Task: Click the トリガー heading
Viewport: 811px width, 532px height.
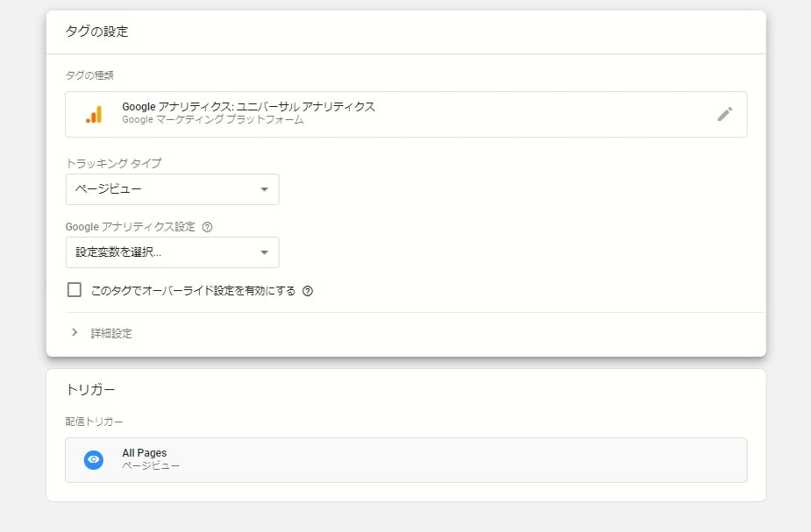Action: (x=90, y=389)
